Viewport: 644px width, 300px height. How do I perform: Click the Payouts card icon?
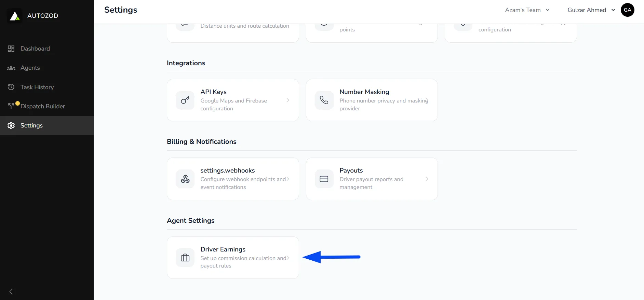[x=324, y=179]
